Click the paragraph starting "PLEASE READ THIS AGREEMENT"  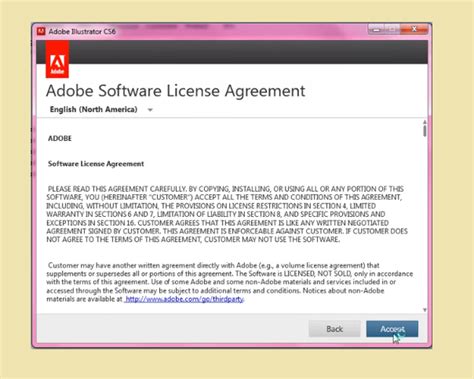(x=227, y=214)
